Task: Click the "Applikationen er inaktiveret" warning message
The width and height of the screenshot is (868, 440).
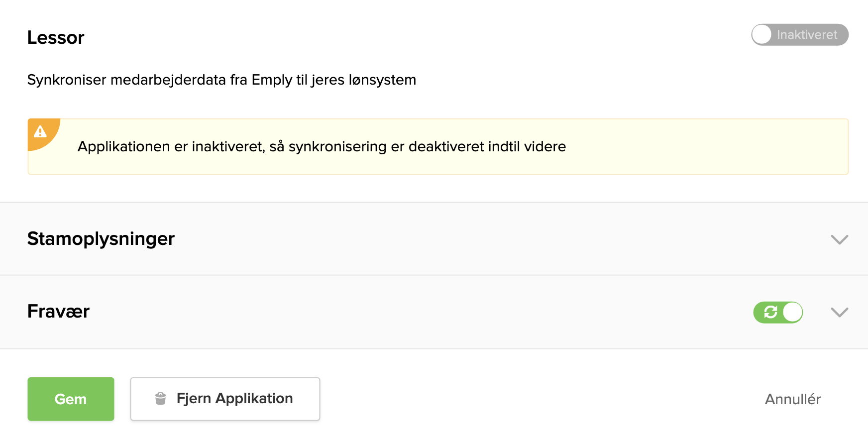Action: (322, 147)
